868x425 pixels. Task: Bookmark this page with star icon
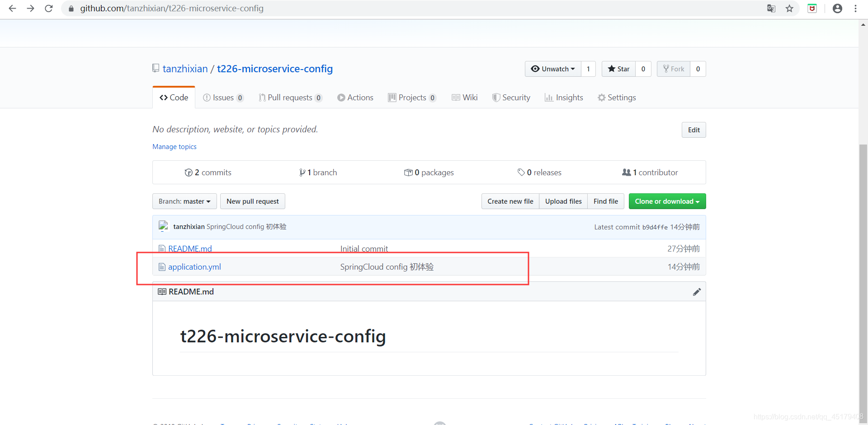pyautogui.click(x=789, y=8)
